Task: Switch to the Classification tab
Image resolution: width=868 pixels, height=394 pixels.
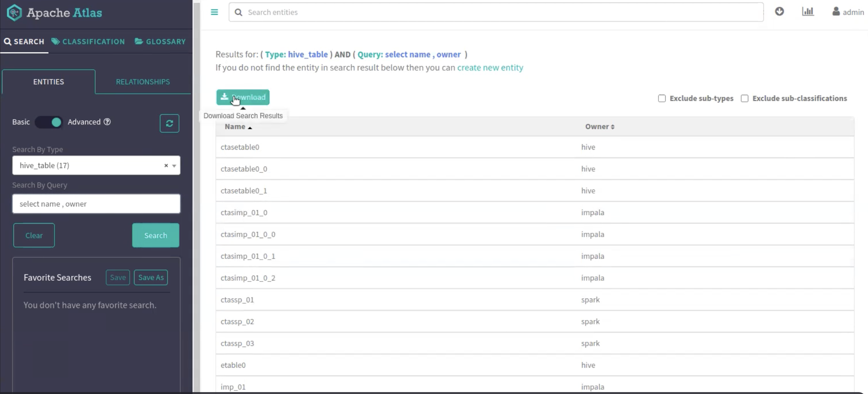Action: [x=88, y=42]
